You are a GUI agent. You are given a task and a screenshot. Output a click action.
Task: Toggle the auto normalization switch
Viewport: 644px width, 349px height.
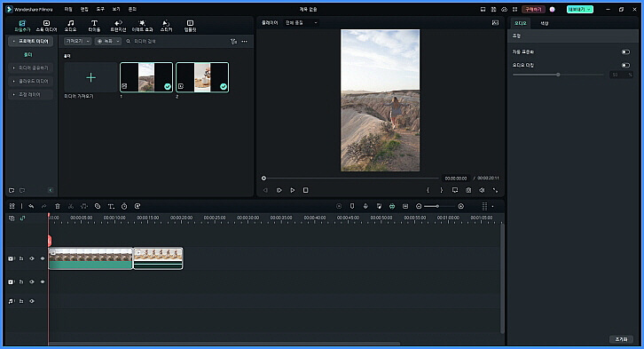tap(625, 52)
